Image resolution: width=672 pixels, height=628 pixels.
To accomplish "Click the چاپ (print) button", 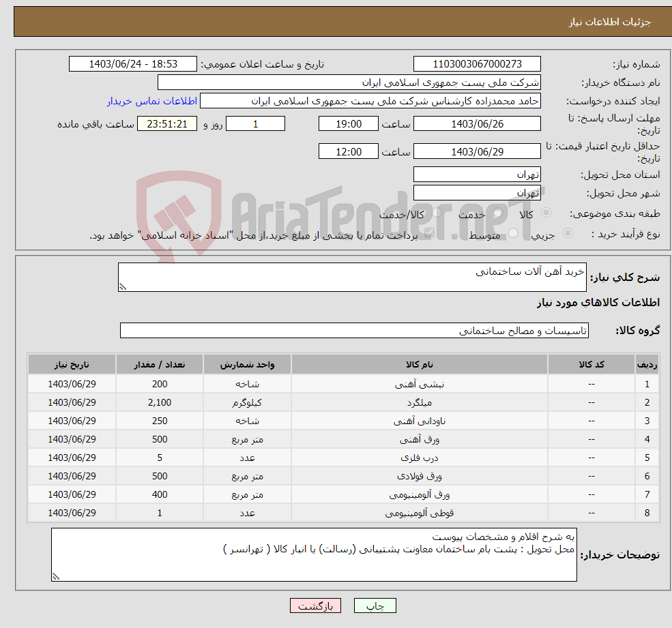I will click(375, 605).
